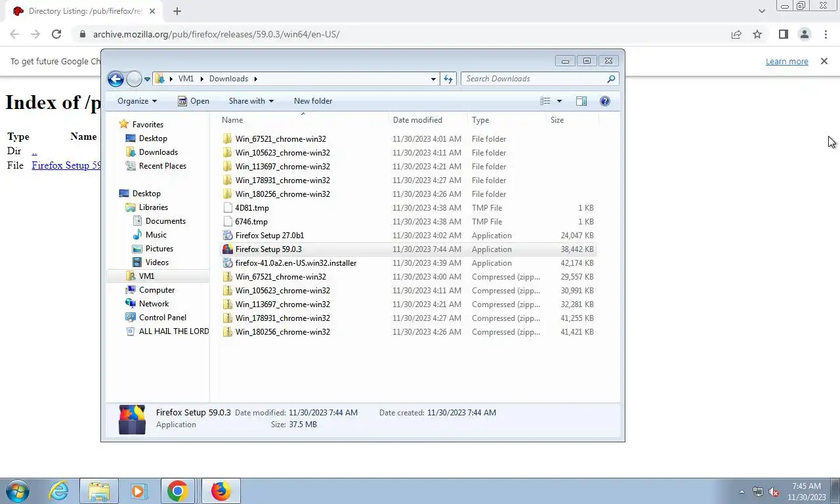The height and width of the screenshot is (504, 840).
Task: Click New folder in the toolbar
Action: click(313, 101)
